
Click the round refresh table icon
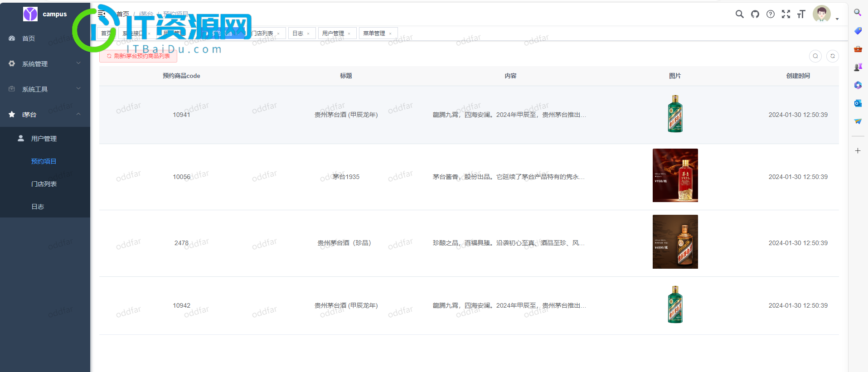(x=833, y=56)
